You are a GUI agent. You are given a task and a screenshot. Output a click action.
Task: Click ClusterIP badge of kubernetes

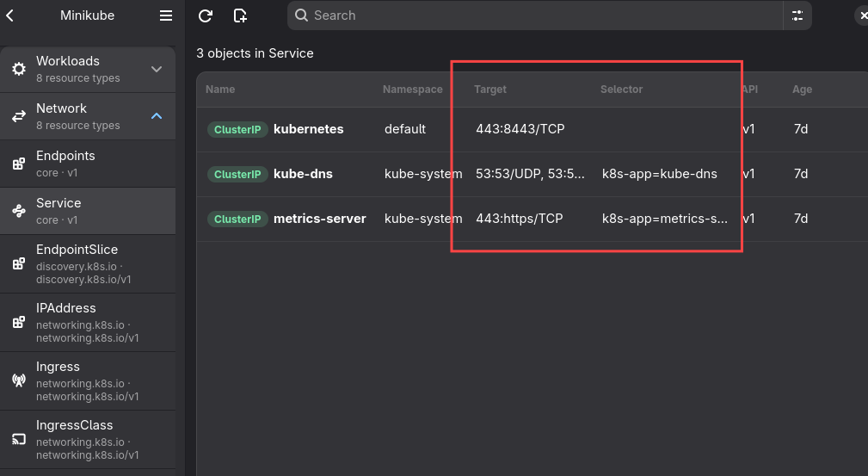point(237,130)
